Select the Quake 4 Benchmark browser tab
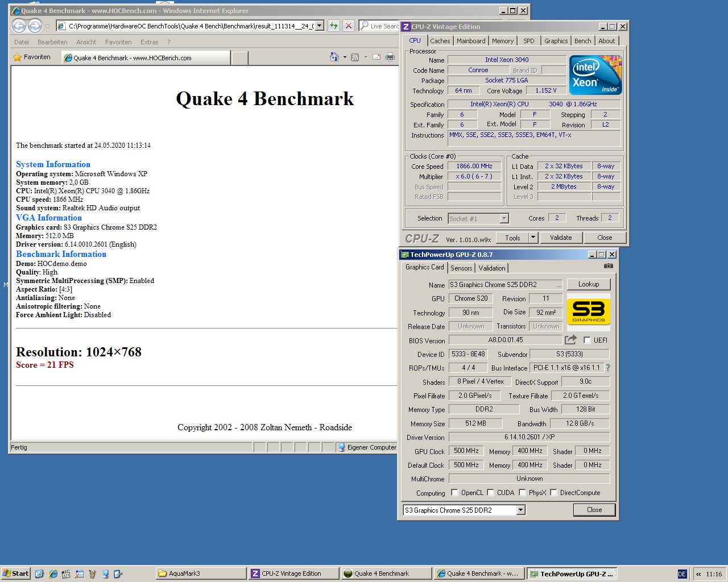This screenshot has width=728, height=582. coord(146,57)
